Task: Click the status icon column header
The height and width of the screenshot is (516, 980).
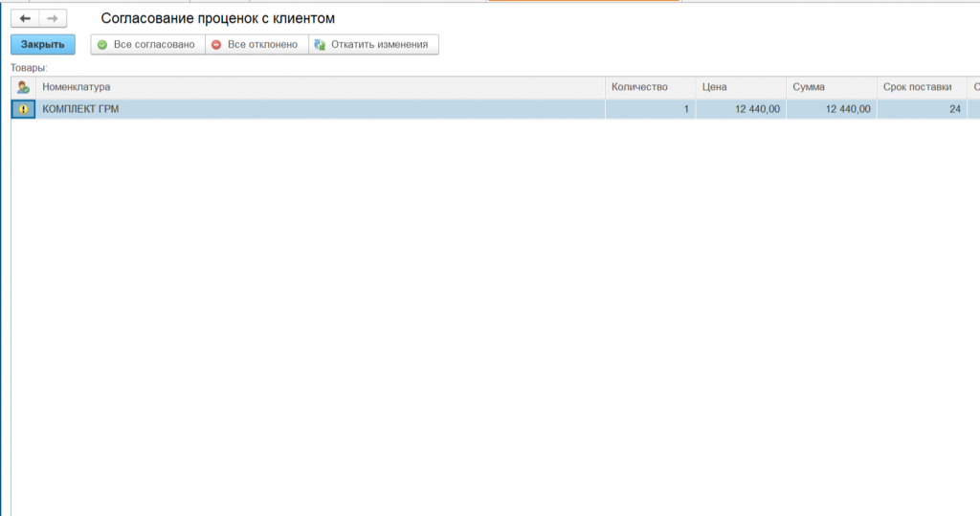Action: point(23,87)
